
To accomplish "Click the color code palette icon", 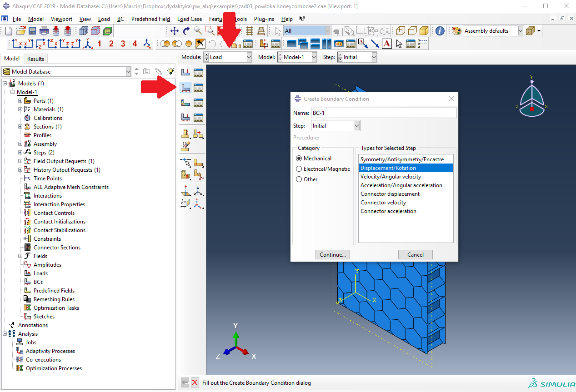I will (x=456, y=31).
